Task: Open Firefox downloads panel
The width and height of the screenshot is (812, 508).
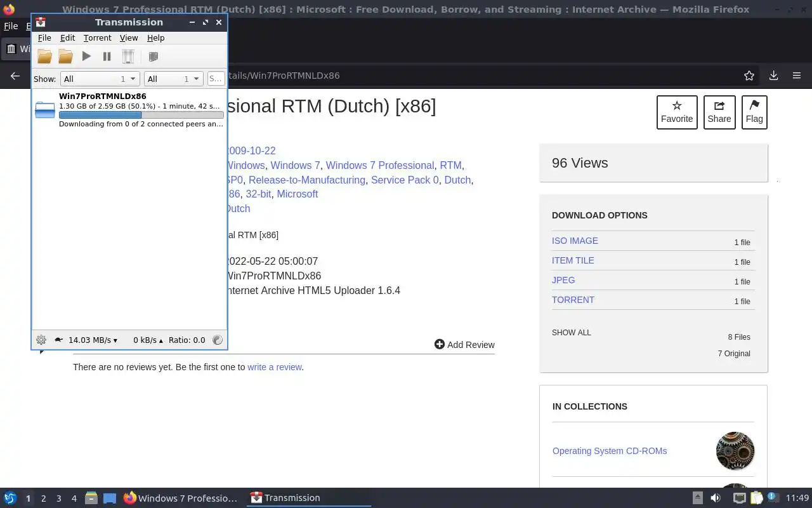Action: [773, 76]
